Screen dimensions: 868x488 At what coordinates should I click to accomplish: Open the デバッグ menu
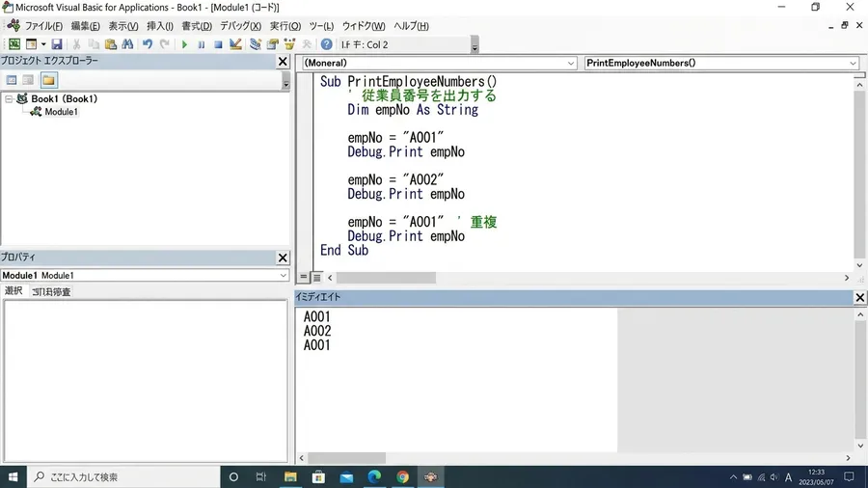[x=240, y=26]
